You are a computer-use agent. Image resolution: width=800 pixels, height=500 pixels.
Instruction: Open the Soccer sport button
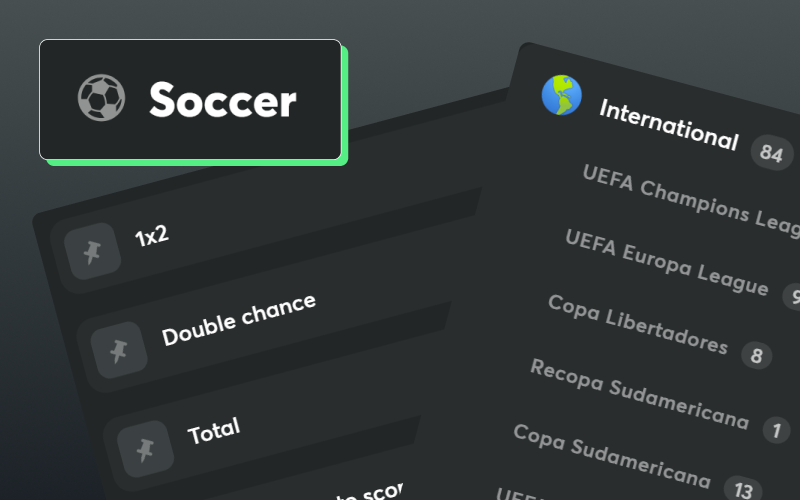point(190,100)
